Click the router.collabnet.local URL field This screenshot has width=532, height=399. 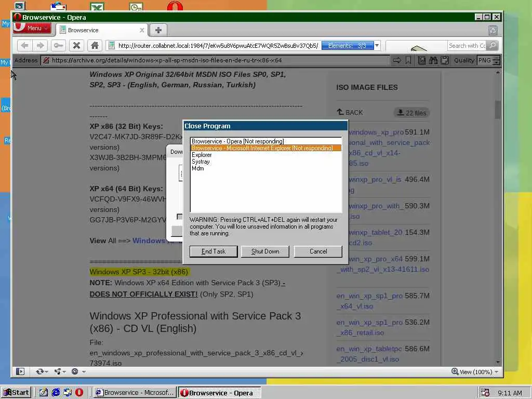[217, 46]
